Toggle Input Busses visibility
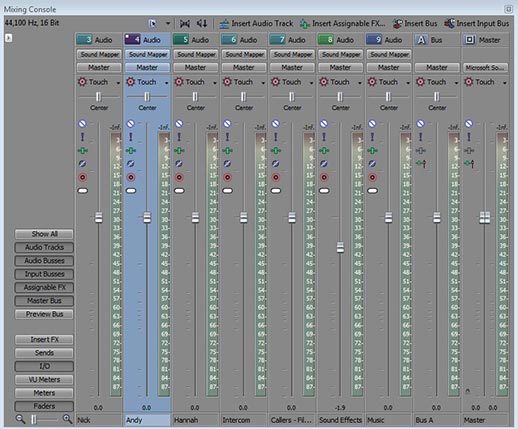The image size is (518, 429). (44, 274)
